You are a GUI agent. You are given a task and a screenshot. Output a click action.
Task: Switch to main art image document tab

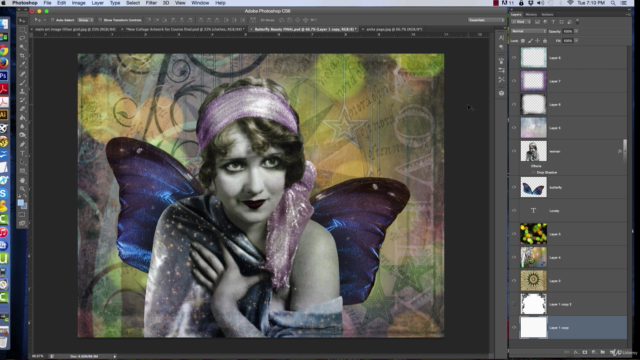75,29
